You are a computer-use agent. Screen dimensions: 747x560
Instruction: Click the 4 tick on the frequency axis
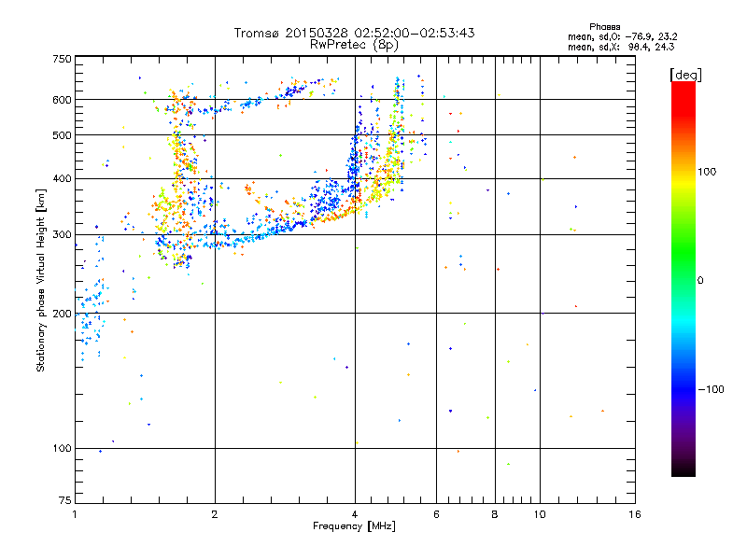tap(355, 514)
